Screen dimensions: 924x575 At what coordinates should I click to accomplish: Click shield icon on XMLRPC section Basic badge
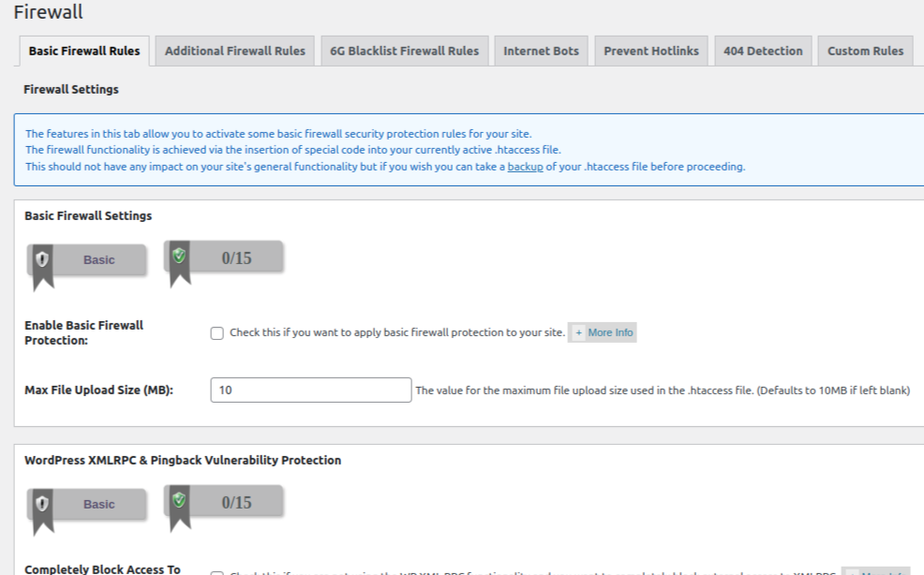click(42, 504)
